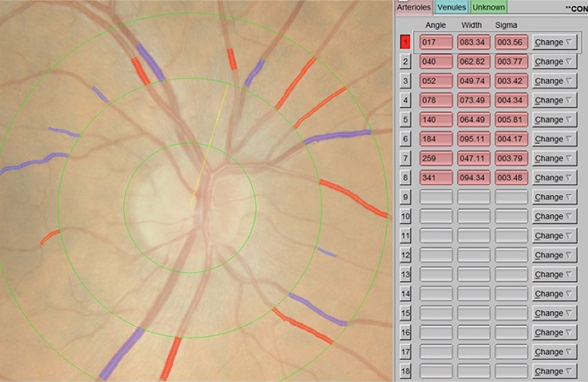This screenshot has height=382, width=588.
Task: Click Angle field showing 259
Action: point(436,158)
